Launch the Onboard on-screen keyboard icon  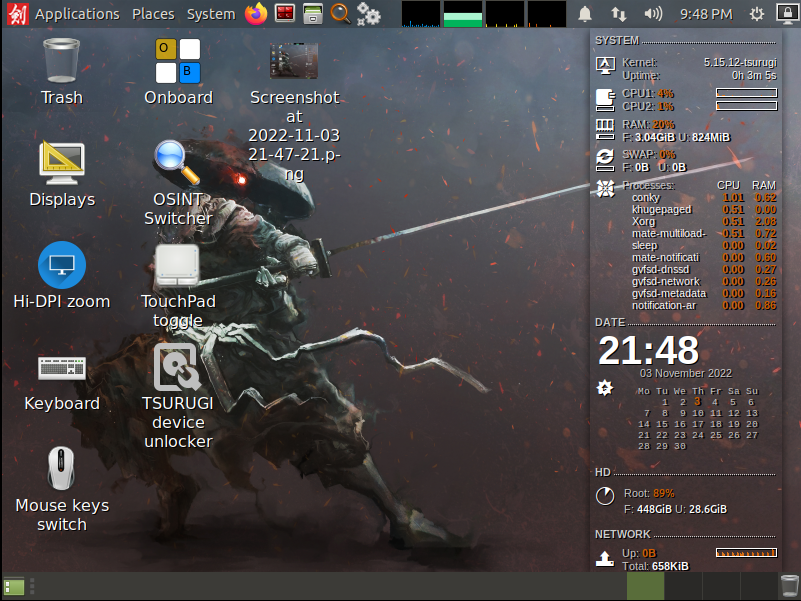[178, 61]
